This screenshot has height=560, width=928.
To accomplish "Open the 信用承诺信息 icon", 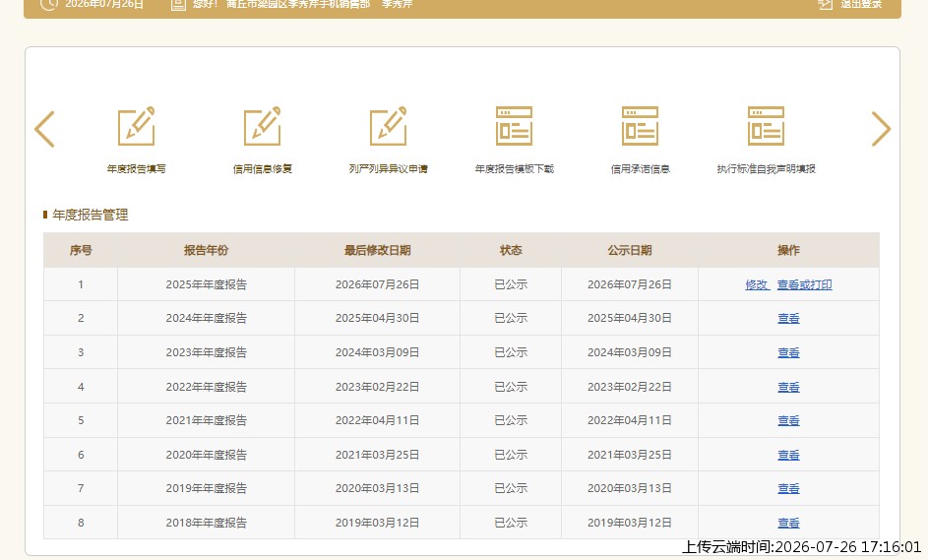I will click(x=640, y=126).
